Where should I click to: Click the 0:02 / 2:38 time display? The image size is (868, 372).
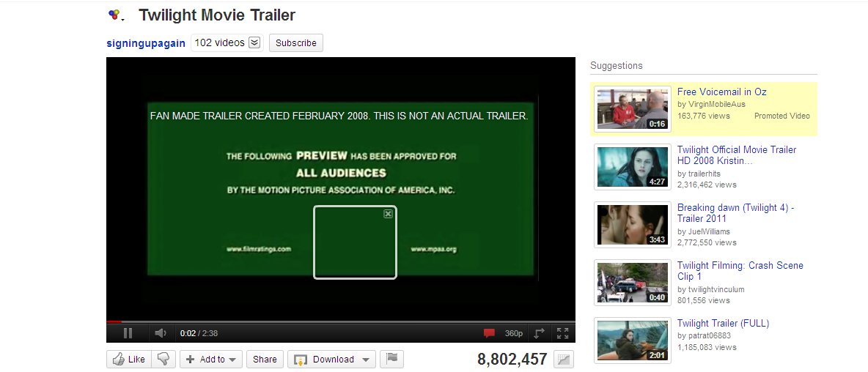coord(199,333)
